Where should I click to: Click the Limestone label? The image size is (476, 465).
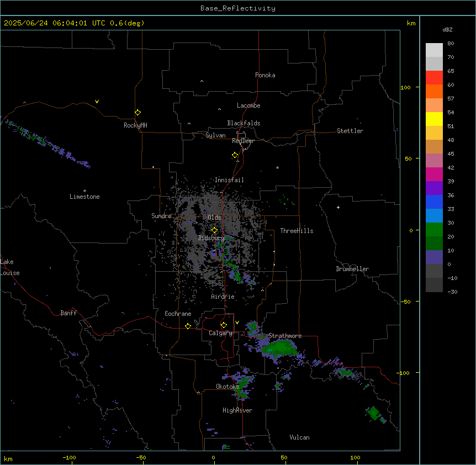pos(84,197)
